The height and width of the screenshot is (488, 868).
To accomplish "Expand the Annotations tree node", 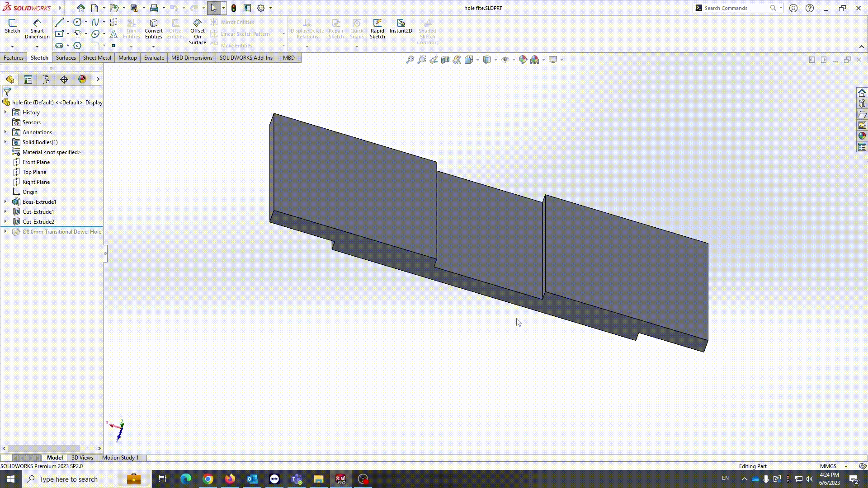I will 5,132.
